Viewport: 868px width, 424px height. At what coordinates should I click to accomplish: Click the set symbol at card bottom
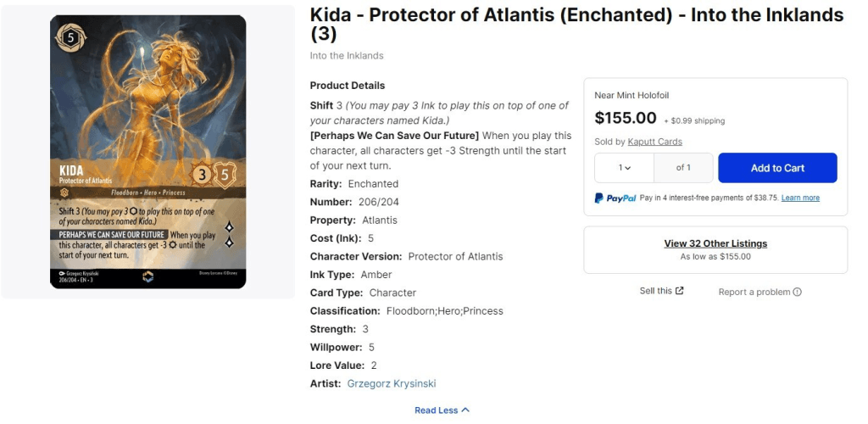147,276
